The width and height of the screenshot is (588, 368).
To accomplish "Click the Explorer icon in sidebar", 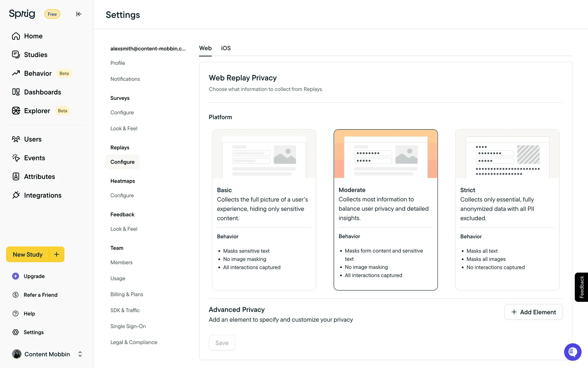I will pos(16,111).
